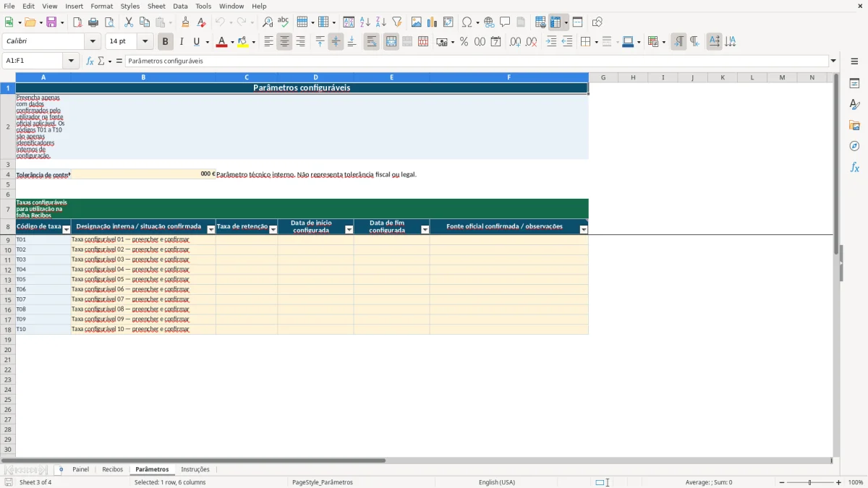This screenshot has height=488, width=868.
Task: Open the Styles menu
Action: pyautogui.click(x=130, y=6)
